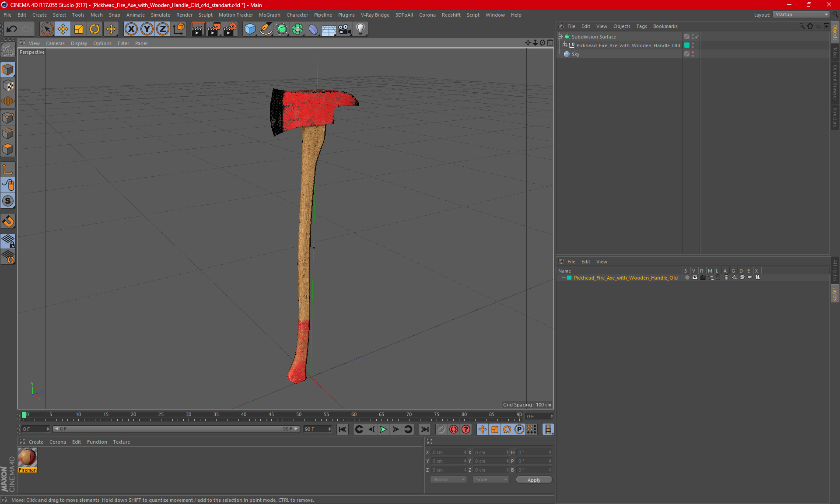
Task: Click the layer color swatch
Action: 569,278
